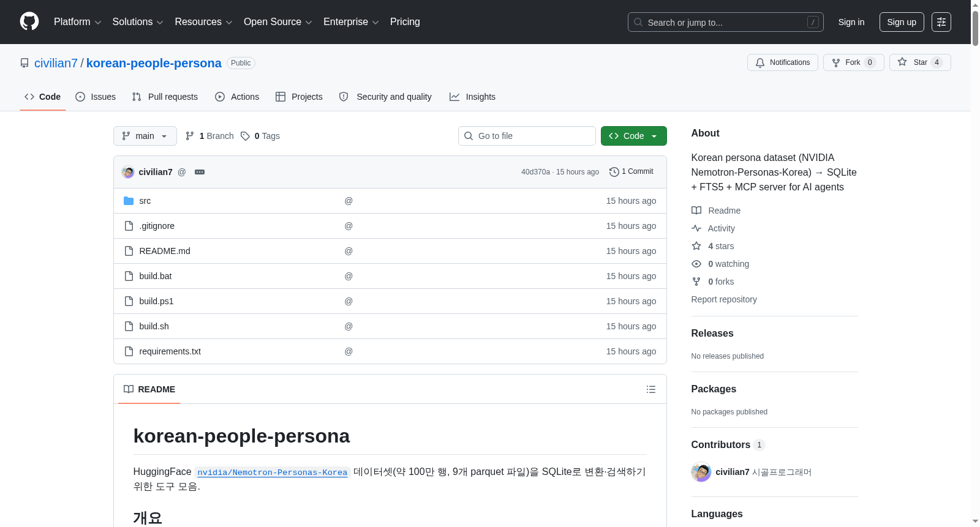Open the Activity link in About
Image resolution: width=980 pixels, height=527 pixels.
tap(714, 228)
